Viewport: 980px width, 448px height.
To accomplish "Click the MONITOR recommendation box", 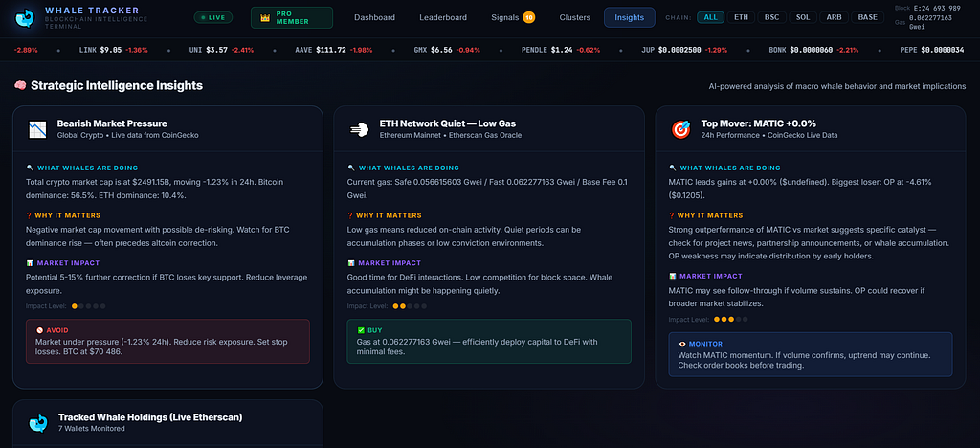I will click(811, 354).
